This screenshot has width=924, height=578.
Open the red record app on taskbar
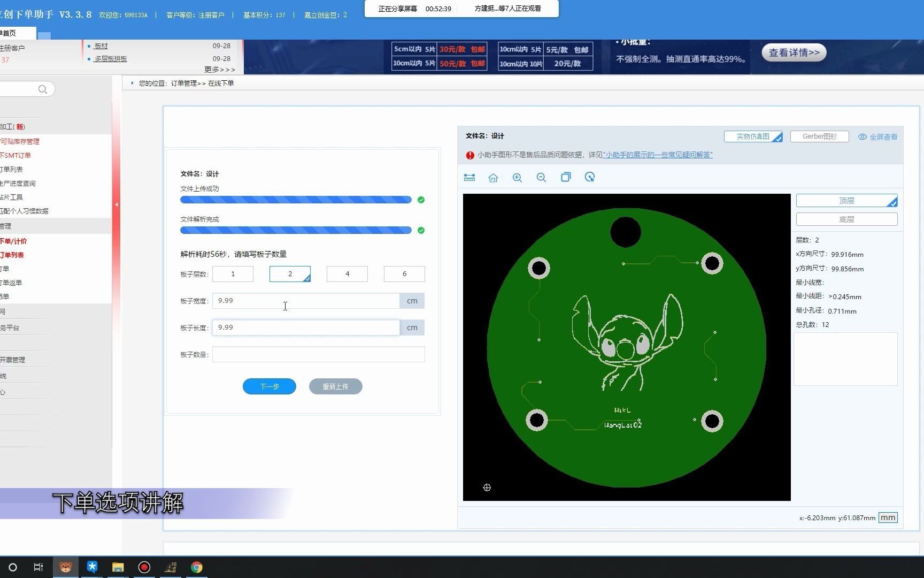144,567
